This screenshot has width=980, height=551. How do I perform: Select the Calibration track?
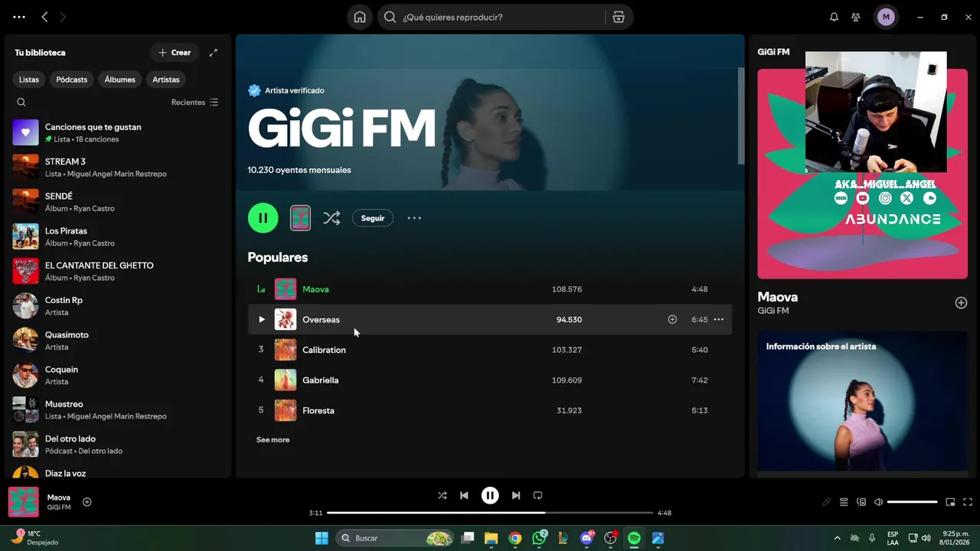(x=490, y=350)
